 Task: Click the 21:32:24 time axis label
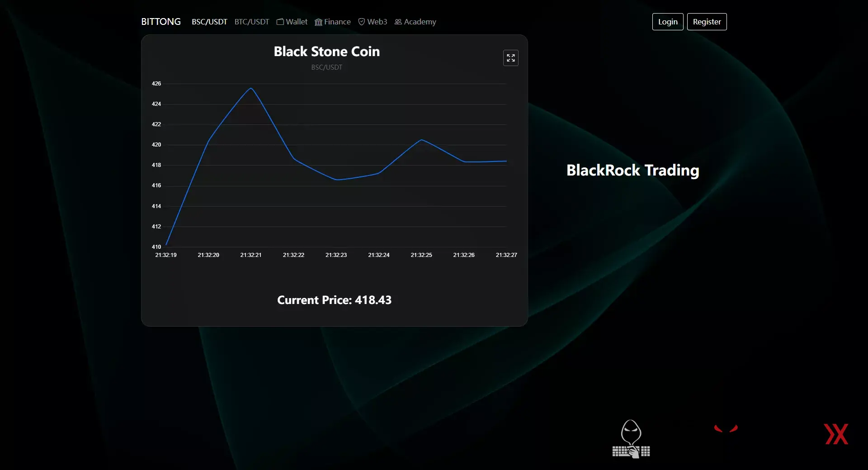[x=379, y=255]
